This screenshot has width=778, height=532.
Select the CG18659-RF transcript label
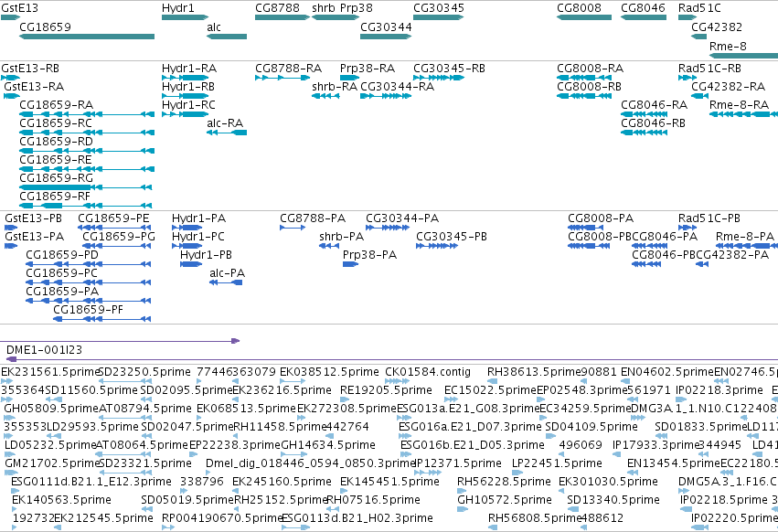click(x=55, y=196)
